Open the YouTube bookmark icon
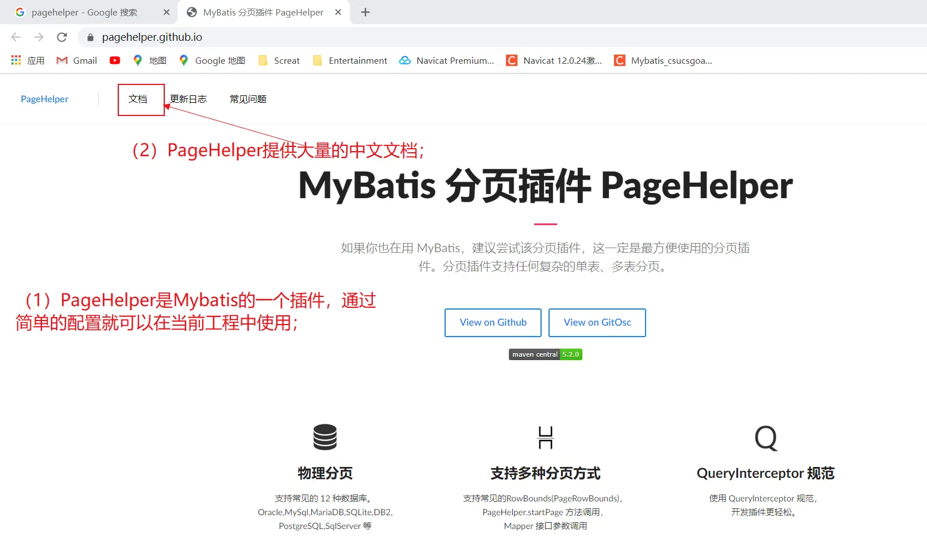 pyautogui.click(x=115, y=60)
